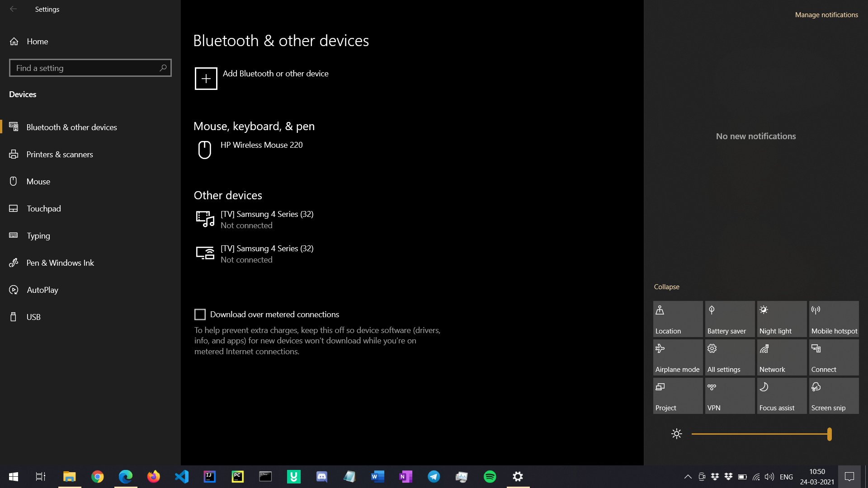
Task: Select the HP Wireless Mouse 220 device
Action: 261,145
